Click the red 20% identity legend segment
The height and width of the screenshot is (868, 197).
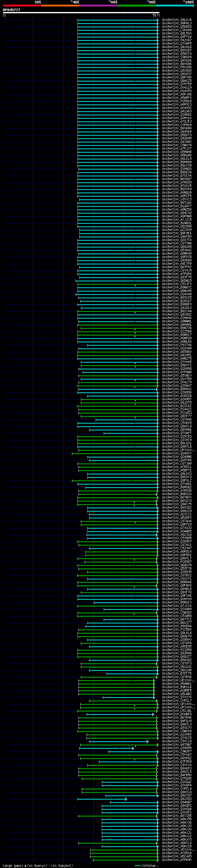22,6
